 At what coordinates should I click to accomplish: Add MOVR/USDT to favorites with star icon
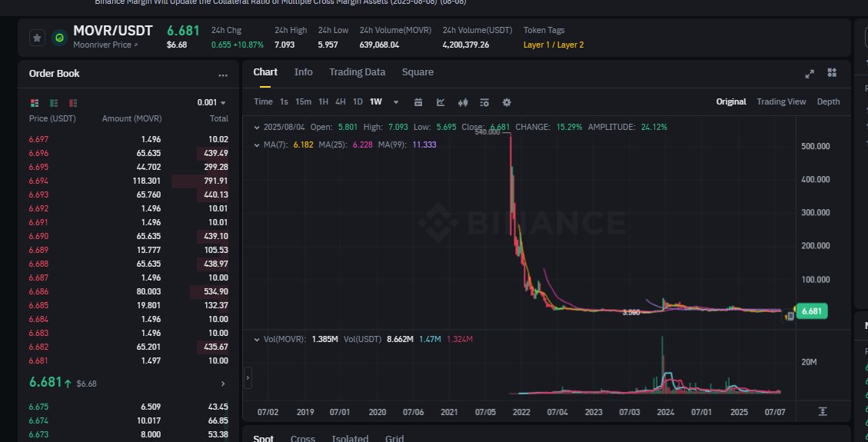pyautogui.click(x=36, y=38)
